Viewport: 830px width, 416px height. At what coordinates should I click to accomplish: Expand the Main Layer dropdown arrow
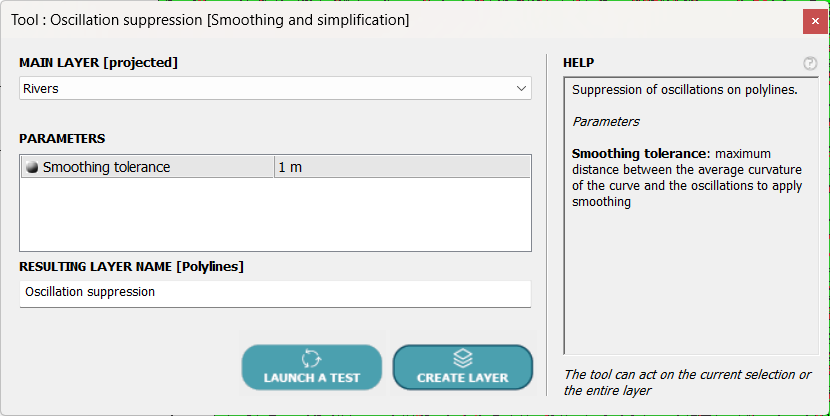coord(521,89)
